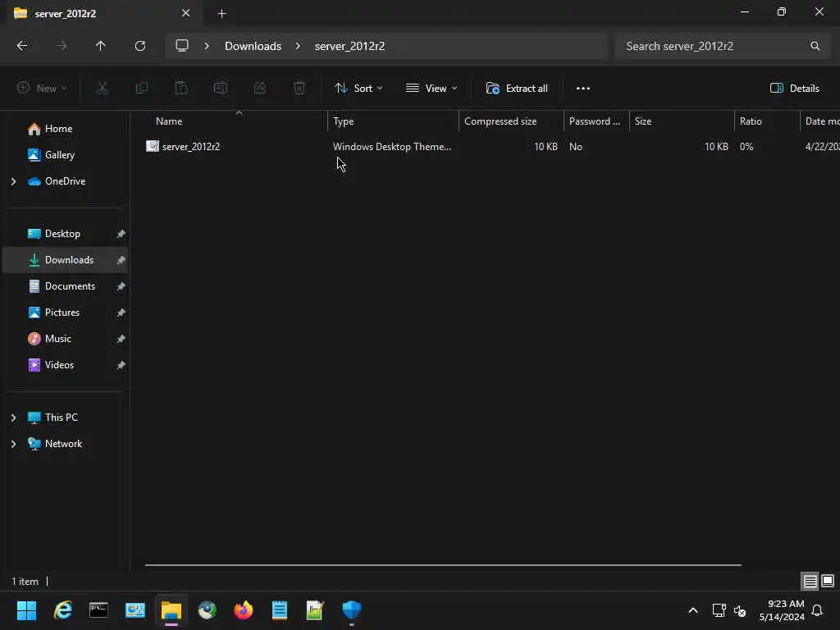Open Gallery in the navigation pane

point(59,155)
